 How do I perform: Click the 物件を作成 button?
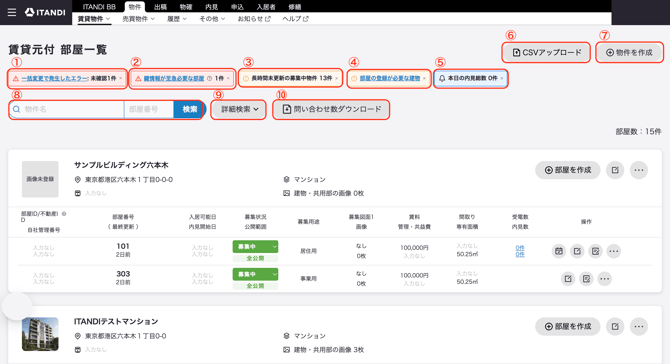point(629,53)
